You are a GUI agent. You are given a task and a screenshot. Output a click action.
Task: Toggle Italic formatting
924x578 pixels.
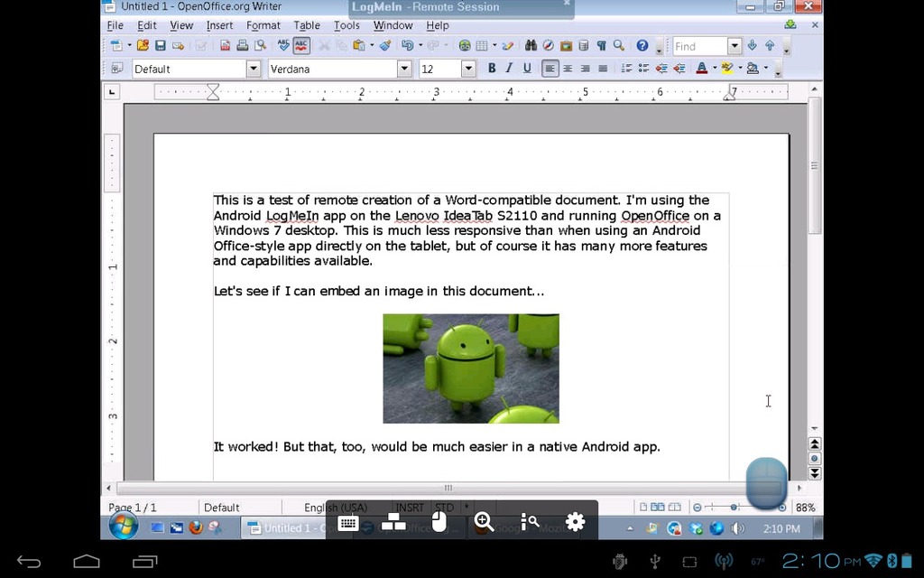pyautogui.click(x=509, y=69)
